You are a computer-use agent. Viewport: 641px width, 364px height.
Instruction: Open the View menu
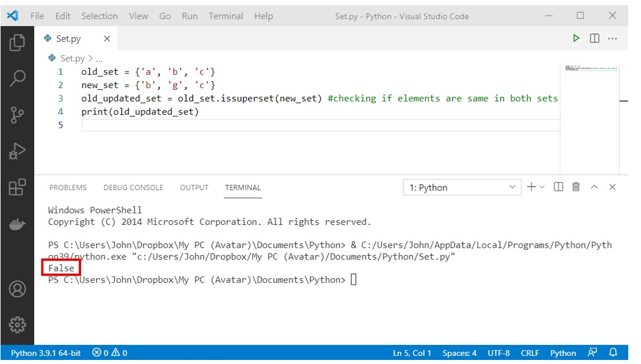139,16
